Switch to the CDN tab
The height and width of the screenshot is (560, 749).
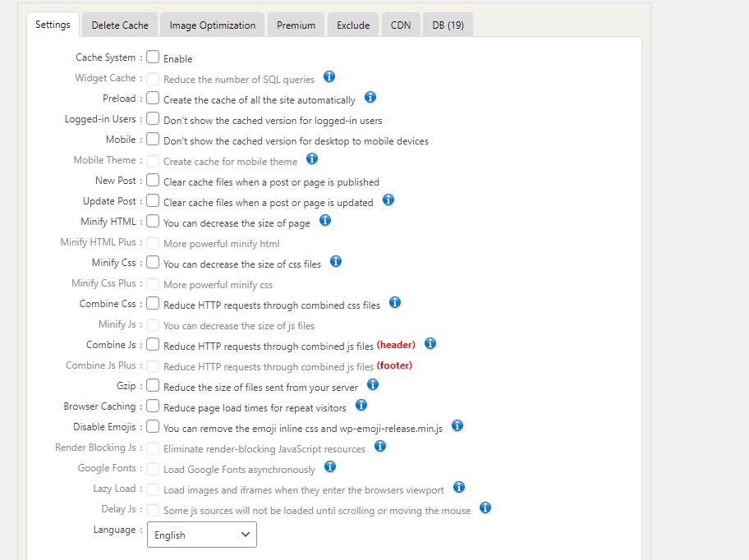point(401,25)
